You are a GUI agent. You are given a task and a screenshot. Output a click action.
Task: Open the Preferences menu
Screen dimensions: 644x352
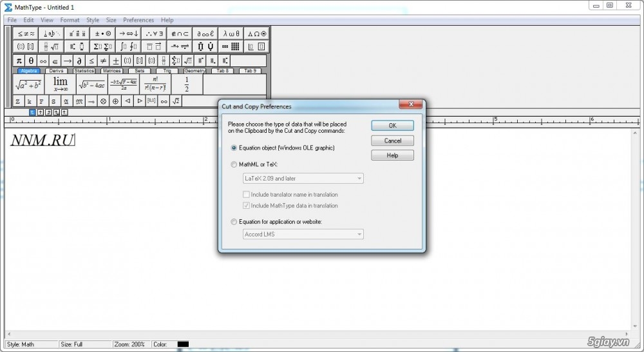pyautogui.click(x=138, y=20)
